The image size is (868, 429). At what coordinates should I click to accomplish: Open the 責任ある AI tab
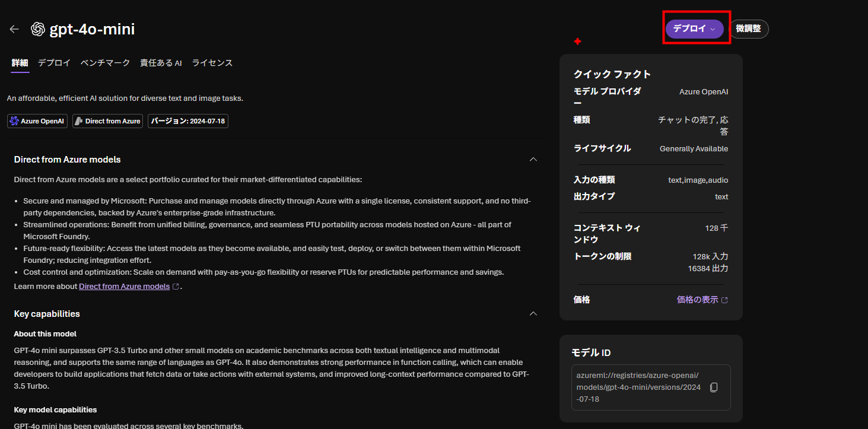pyautogui.click(x=161, y=63)
